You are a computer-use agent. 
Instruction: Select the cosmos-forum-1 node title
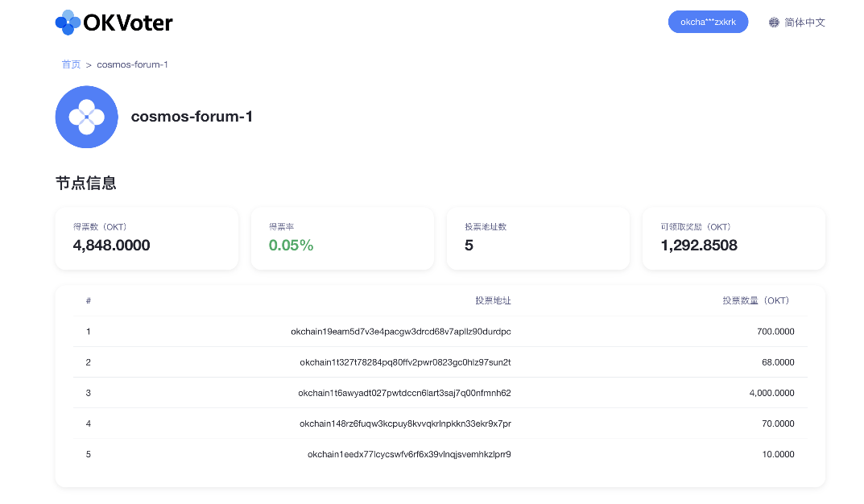(x=192, y=117)
